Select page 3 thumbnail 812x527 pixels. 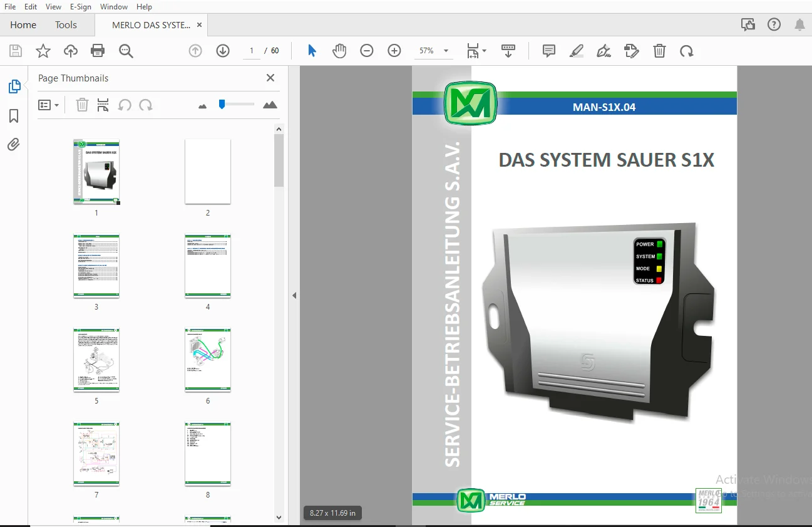coord(96,266)
